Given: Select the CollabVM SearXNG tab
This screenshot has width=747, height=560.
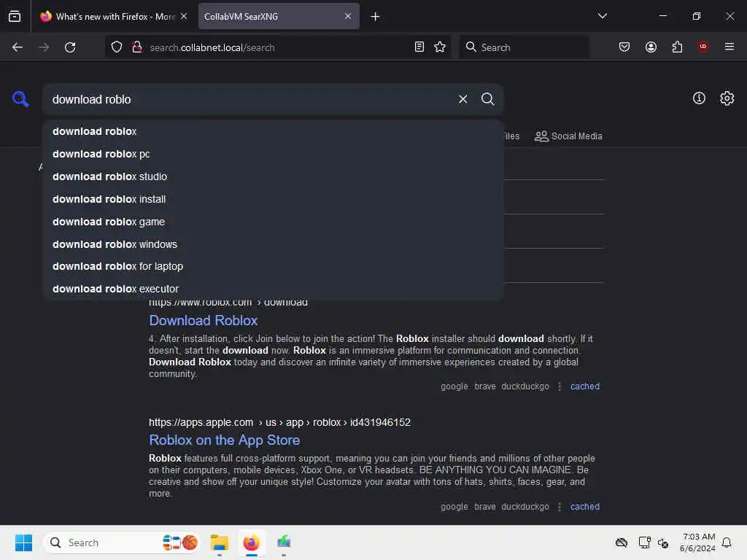Looking at the screenshot, I should (279, 16).
